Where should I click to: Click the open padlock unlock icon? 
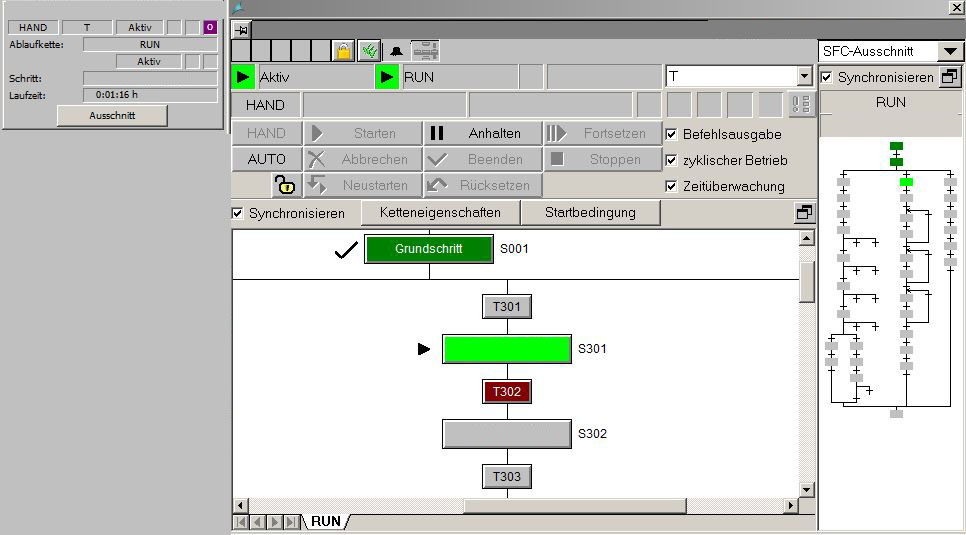(284, 185)
